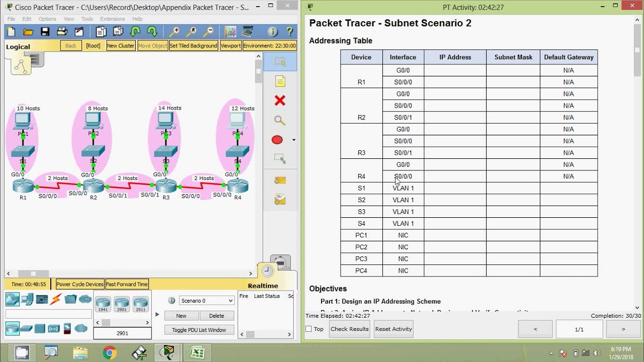Screen dimensions: 644x362
Task: Open the Activity Wizard icon
Action: pos(79,32)
